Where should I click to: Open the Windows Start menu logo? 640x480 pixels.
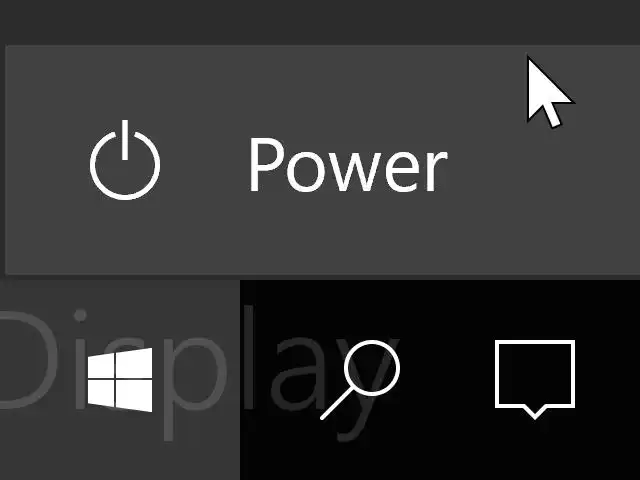pyautogui.click(x=120, y=380)
